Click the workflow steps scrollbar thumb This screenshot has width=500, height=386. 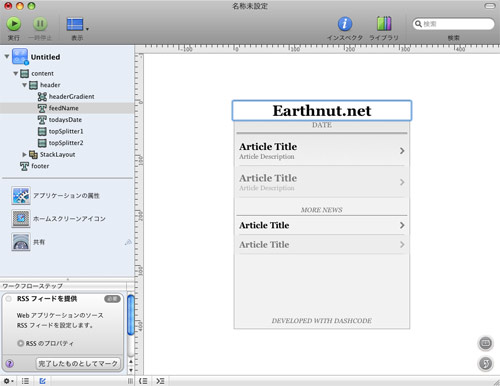point(131,315)
